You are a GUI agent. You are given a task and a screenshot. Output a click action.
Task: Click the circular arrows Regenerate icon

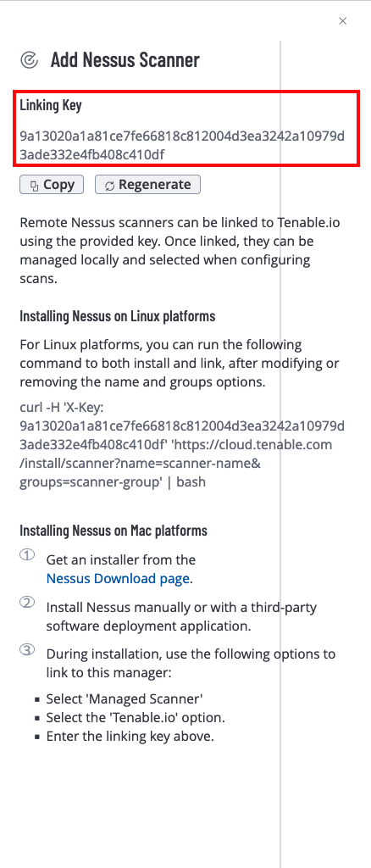(x=109, y=186)
